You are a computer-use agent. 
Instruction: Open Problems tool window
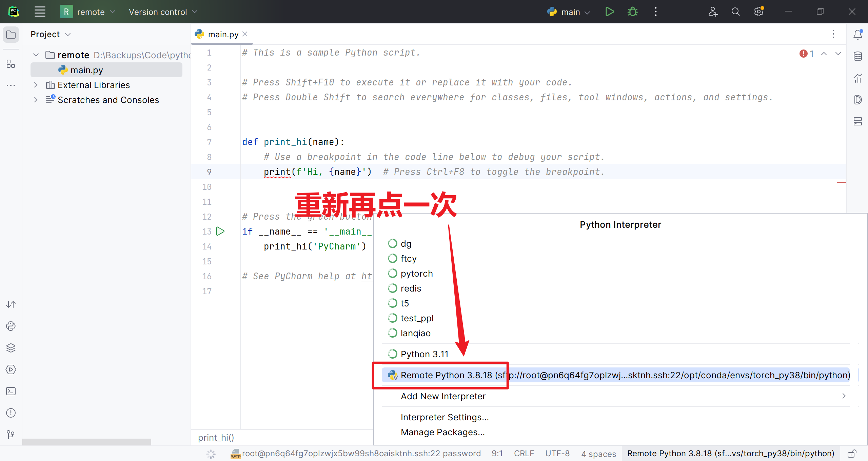pos(11,413)
